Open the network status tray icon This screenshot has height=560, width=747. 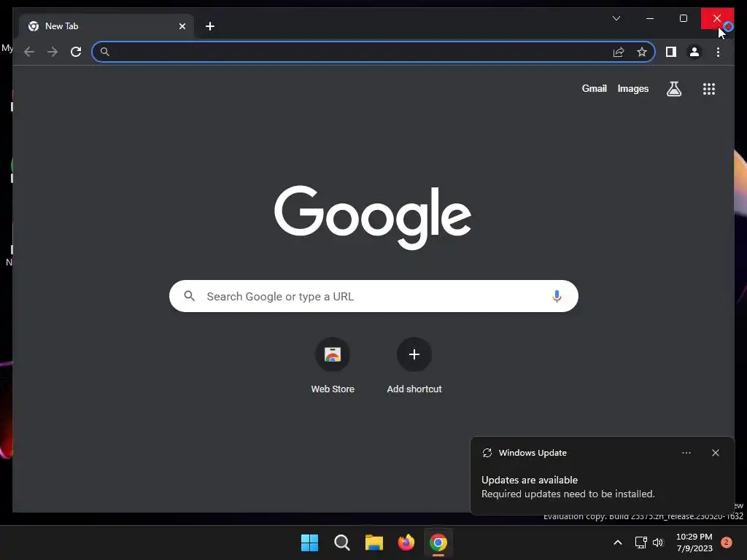point(640,542)
